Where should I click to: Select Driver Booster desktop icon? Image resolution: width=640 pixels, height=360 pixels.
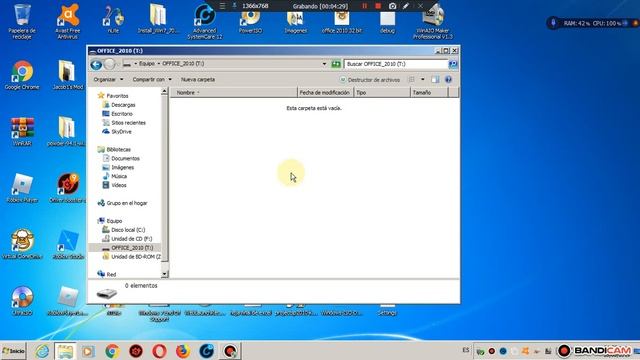(x=68, y=188)
